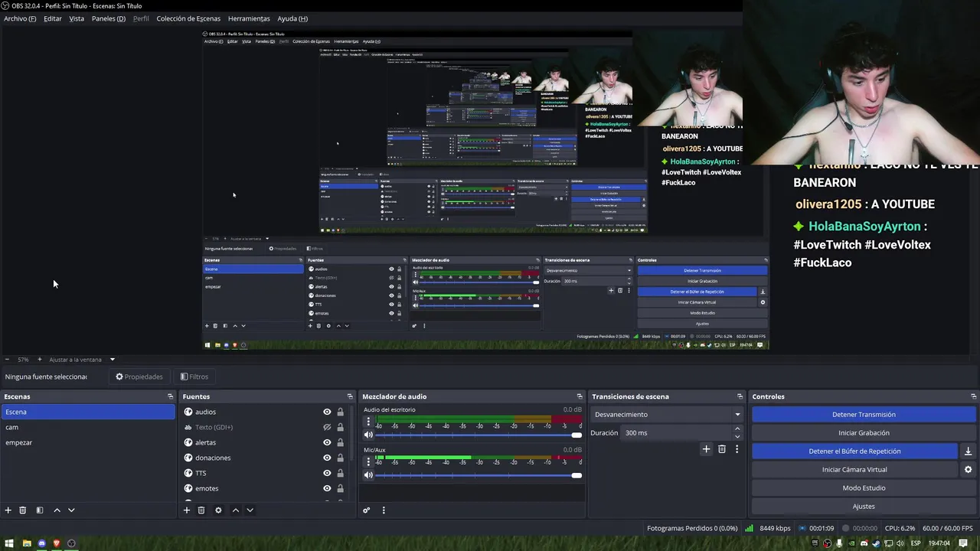This screenshot has height=551, width=980.
Task: Open Discord from the taskbar
Action: [x=41, y=543]
